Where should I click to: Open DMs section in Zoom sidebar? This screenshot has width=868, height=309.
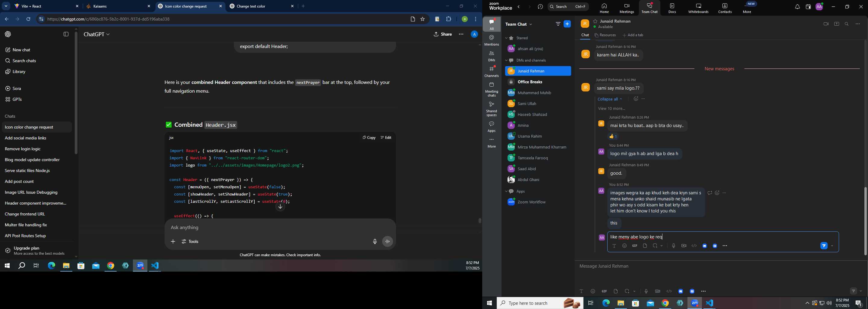tap(492, 56)
